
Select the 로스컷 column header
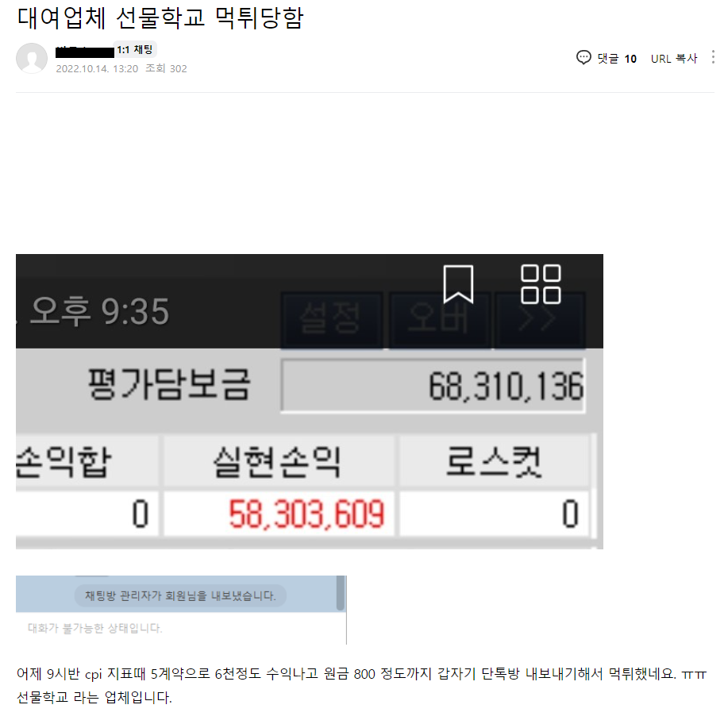(494, 461)
